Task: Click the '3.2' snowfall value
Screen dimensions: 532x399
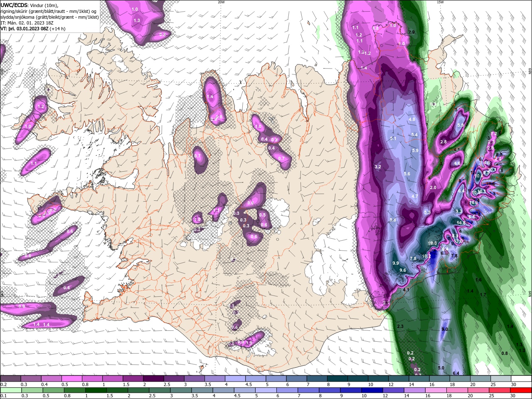Action: tap(378, 167)
